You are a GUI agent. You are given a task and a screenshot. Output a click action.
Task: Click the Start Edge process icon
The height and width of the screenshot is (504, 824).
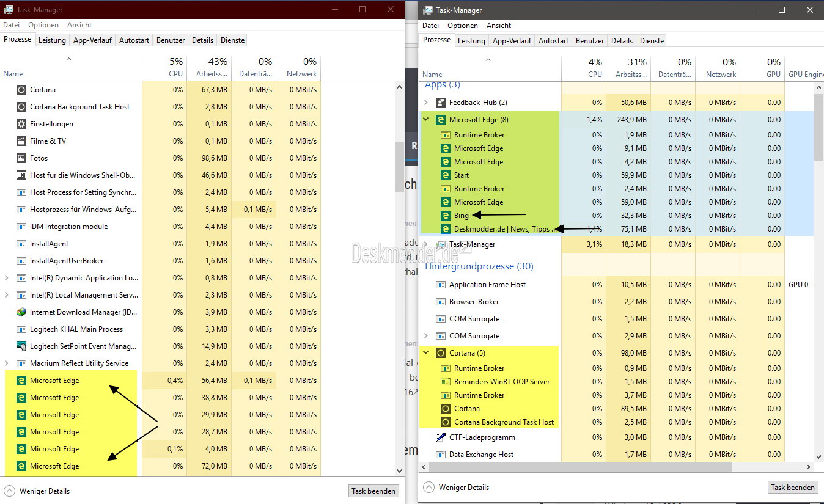445,175
